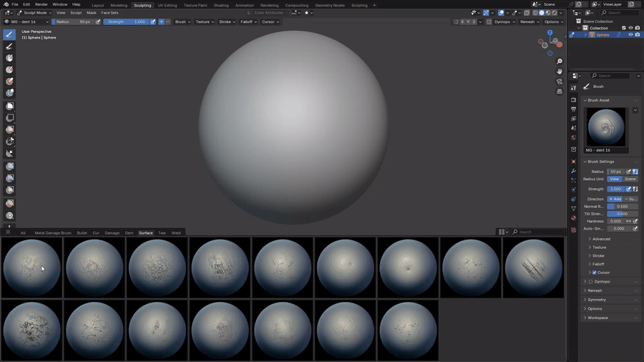
Task: Adjust the Strength slider in header
Action: [126, 21]
